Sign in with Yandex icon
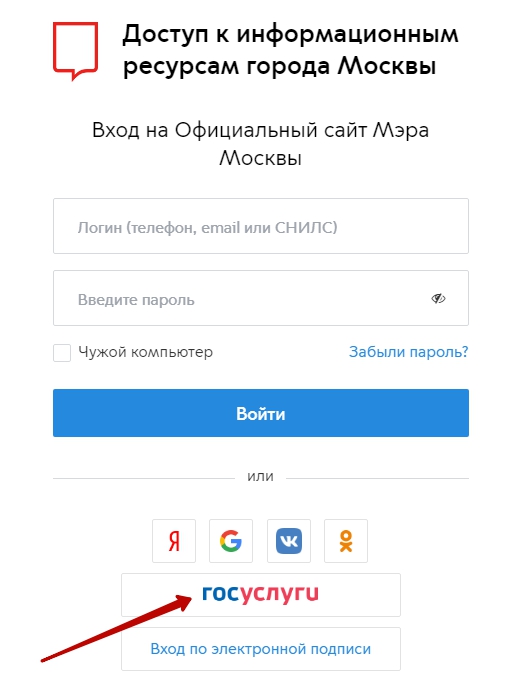This screenshot has width=525, height=697. point(174,541)
